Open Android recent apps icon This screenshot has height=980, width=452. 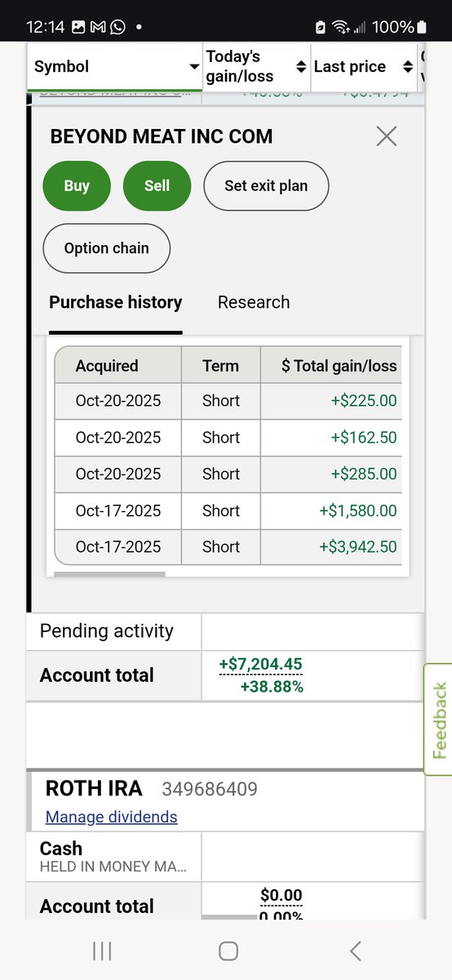[x=102, y=951]
